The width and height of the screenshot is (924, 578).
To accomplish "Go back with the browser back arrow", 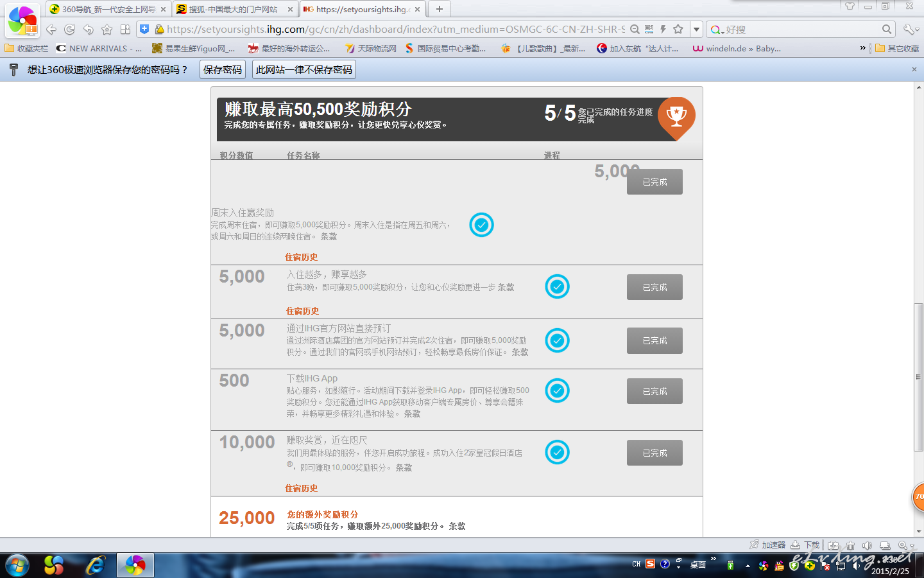I will tap(51, 30).
